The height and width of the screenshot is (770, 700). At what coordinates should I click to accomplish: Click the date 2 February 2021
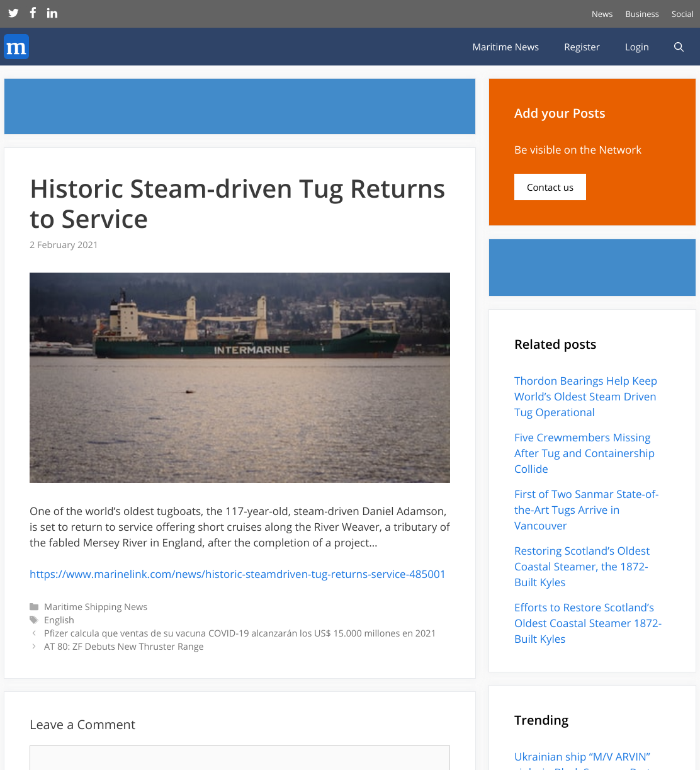(64, 245)
